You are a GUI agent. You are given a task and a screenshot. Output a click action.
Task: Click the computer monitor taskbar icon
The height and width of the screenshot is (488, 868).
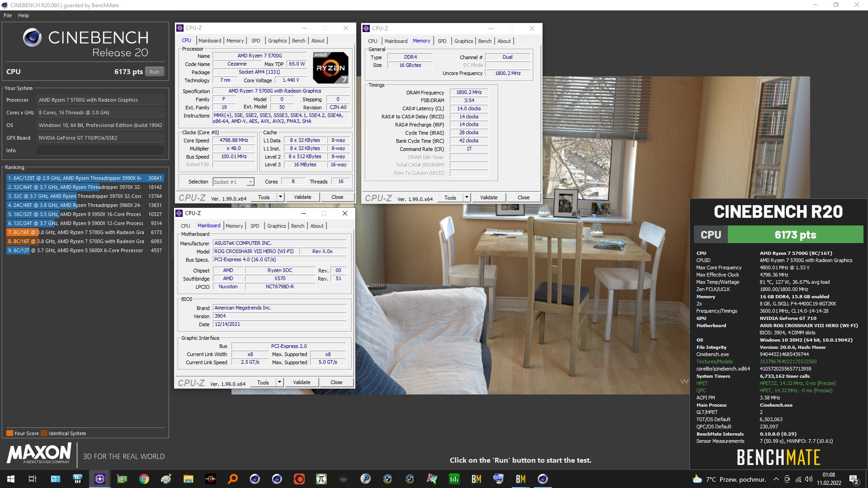coord(498,479)
